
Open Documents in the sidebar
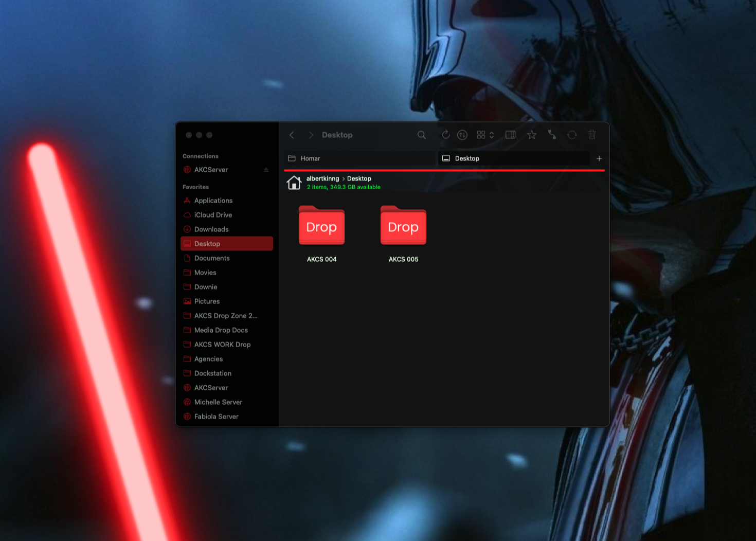[227, 258]
